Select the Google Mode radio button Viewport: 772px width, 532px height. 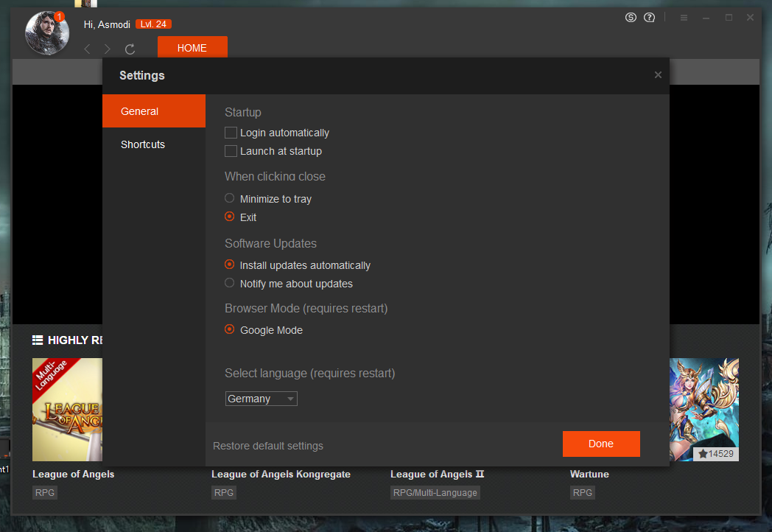230,329
